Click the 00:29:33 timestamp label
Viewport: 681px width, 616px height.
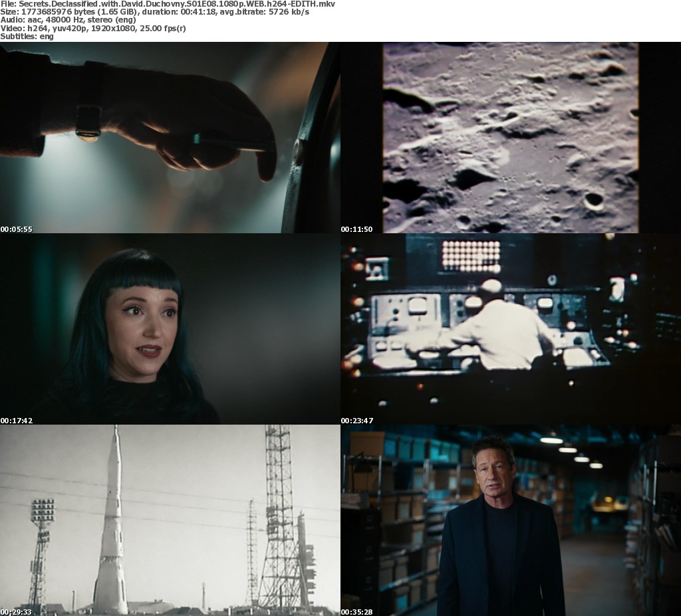click(x=17, y=612)
